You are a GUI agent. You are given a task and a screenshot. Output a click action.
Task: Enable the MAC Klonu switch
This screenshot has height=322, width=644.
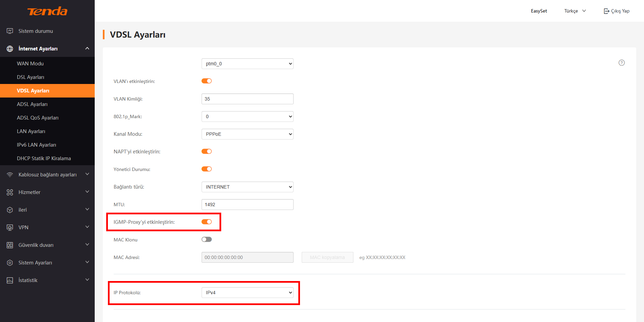pos(207,239)
